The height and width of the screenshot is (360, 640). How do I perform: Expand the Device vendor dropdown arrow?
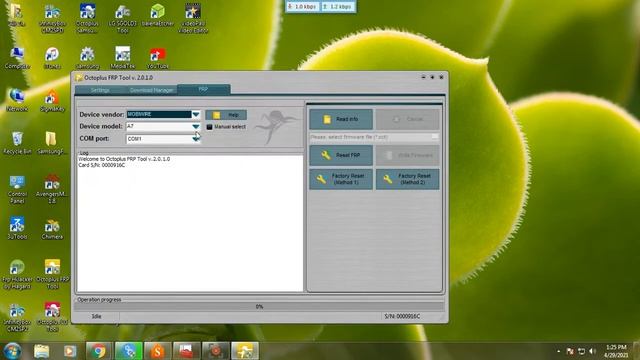click(x=196, y=114)
